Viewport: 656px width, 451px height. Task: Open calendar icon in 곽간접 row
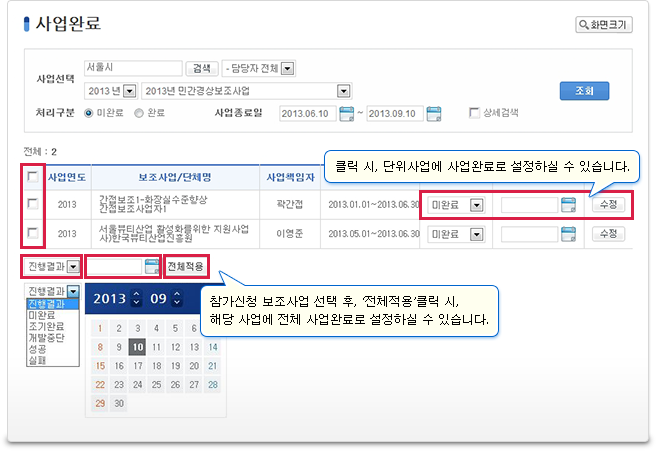point(568,205)
